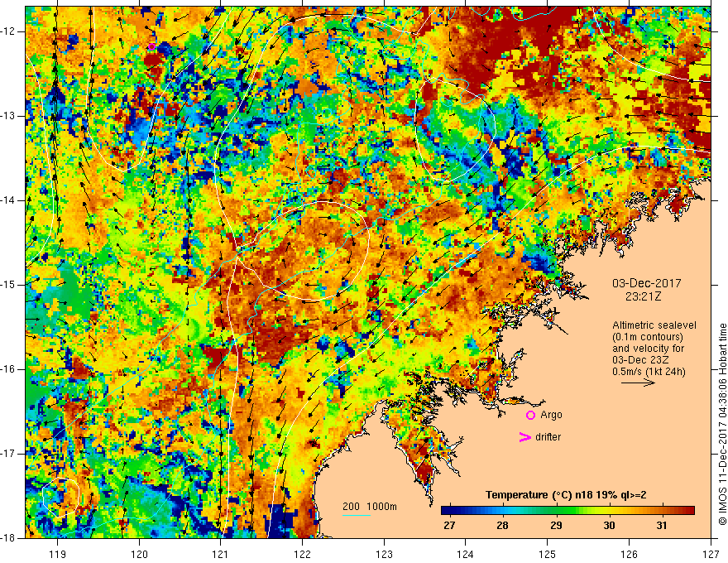Click the colorbar tick label "29"
728x563 pixels.
click(x=556, y=526)
